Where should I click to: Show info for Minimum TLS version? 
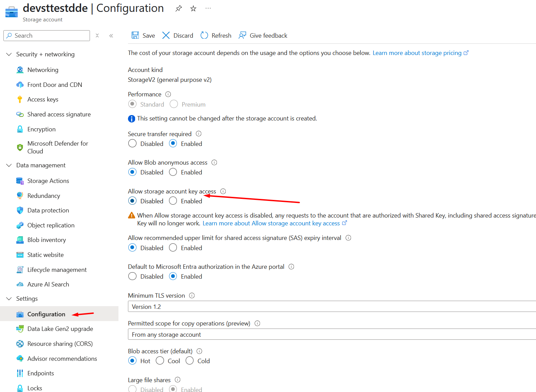[x=192, y=295]
